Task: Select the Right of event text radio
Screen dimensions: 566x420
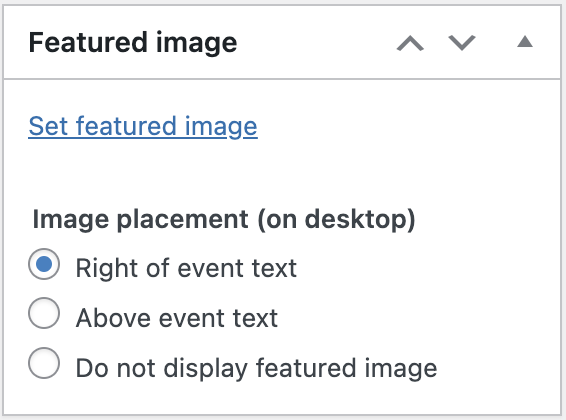Action: (x=44, y=264)
